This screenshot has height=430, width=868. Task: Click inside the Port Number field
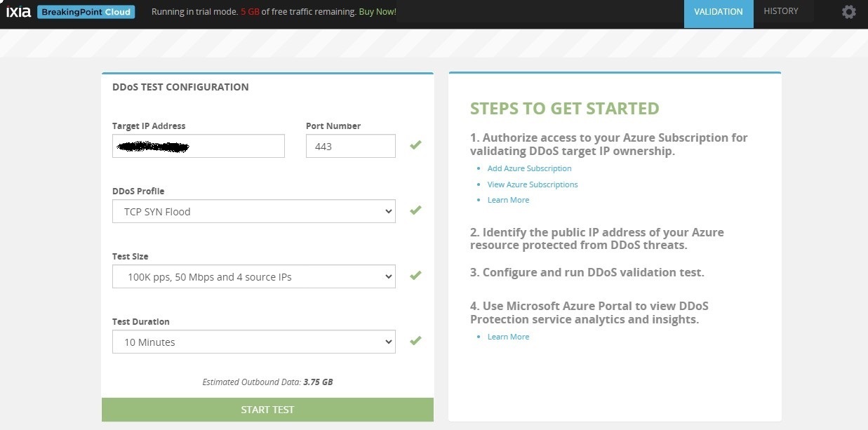(x=350, y=145)
